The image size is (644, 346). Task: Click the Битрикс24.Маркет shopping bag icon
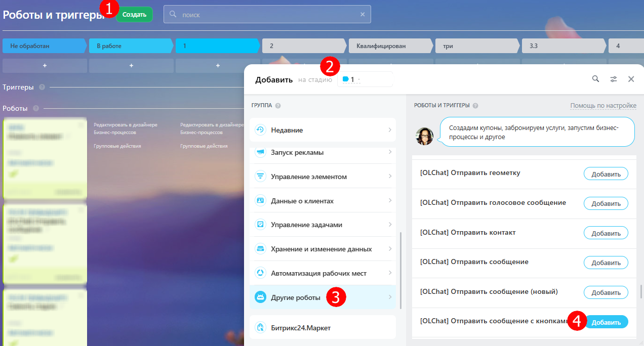[260, 328]
